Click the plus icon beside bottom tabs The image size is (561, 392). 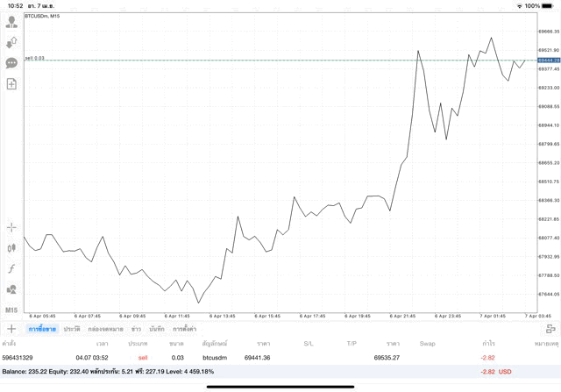[x=11, y=329]
